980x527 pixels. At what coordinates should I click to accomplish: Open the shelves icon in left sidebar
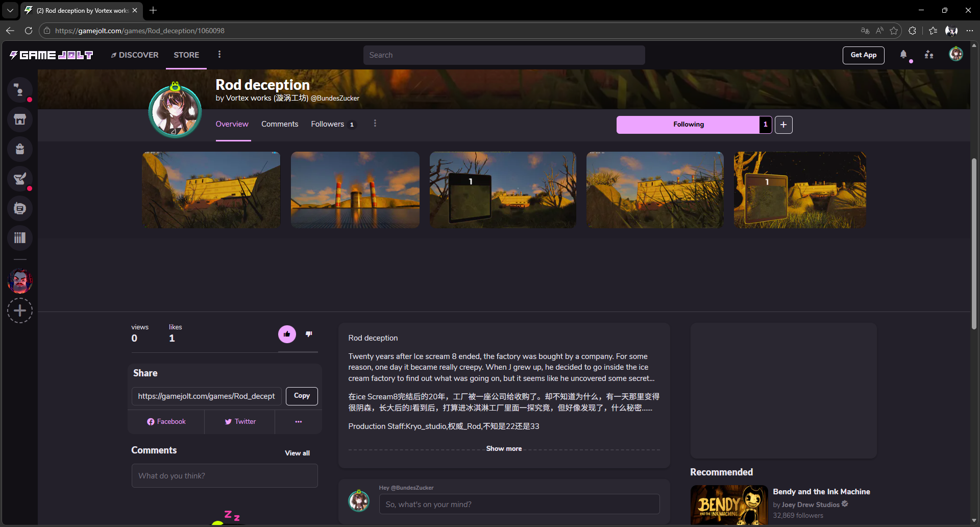[x=20, y=238]
